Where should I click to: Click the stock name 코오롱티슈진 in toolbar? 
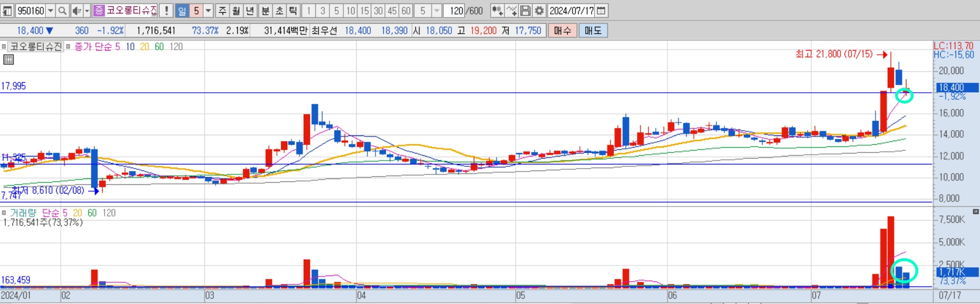pyautogui.click(x=132, y=11)
